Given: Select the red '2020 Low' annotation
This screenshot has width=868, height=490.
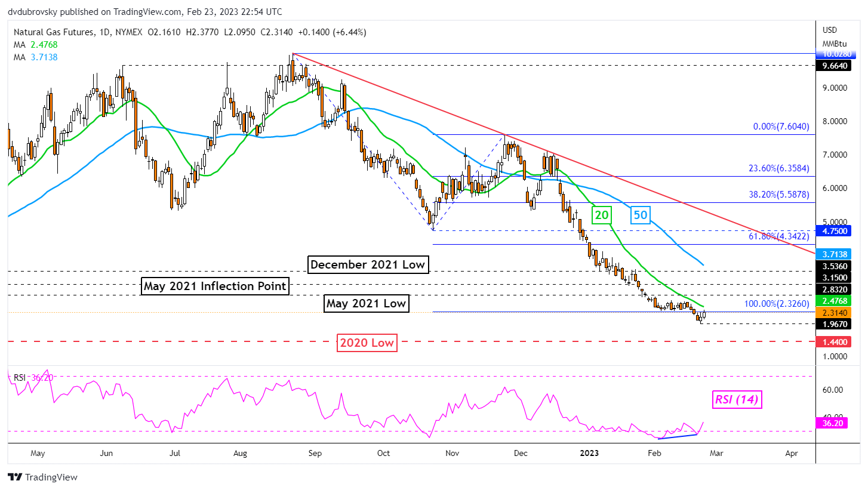Looking at the screenshot, I should click(367, 343).
